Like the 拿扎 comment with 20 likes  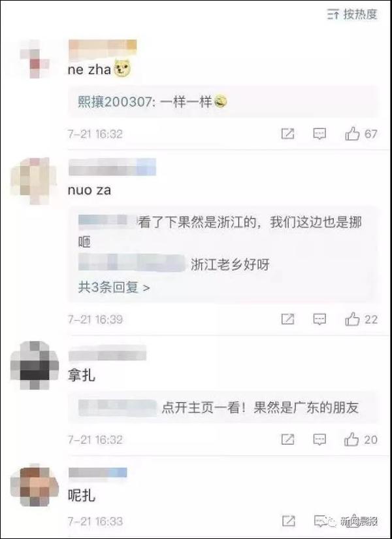361,440
